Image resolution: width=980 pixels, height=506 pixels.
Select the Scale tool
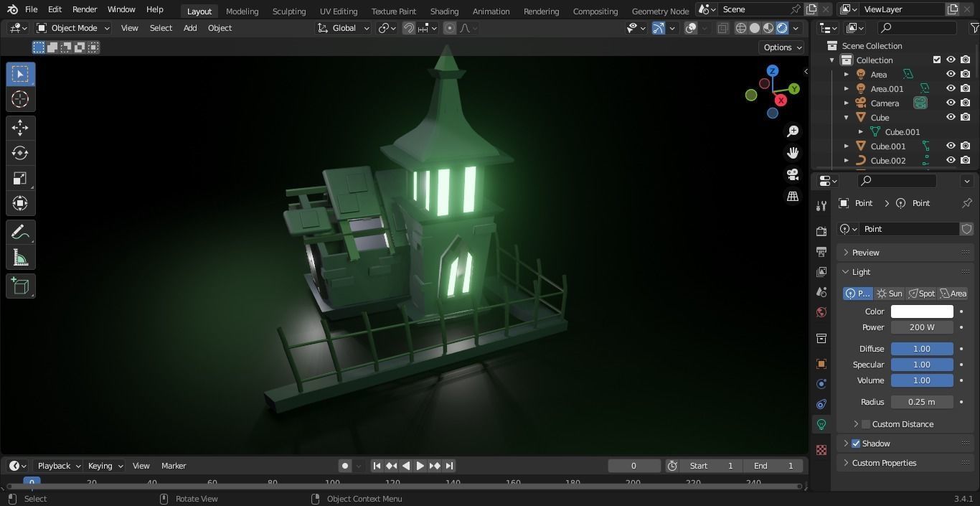[x=20, y=178]
